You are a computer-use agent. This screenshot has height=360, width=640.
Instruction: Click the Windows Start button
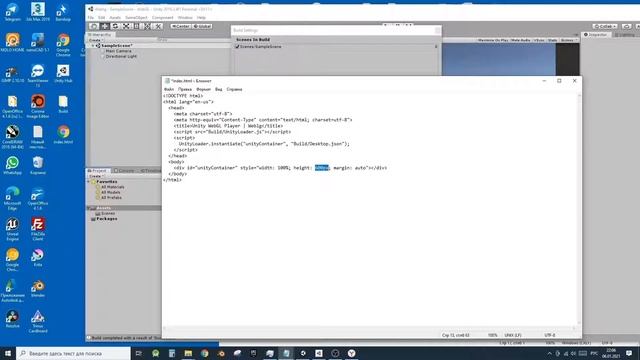[x=8, y=353]
